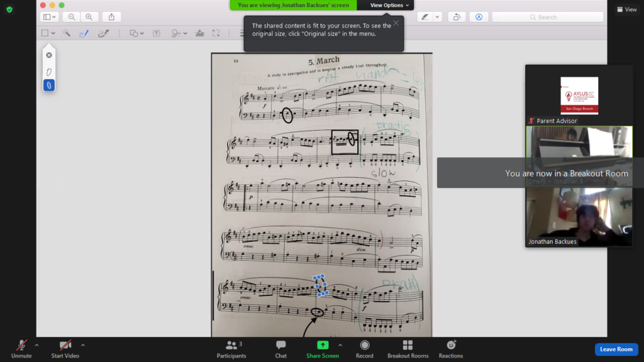The width and height of the screenshot is (644, 362).
Task: Select the rectangular selection tool
Action: click(x=45, y=33)
